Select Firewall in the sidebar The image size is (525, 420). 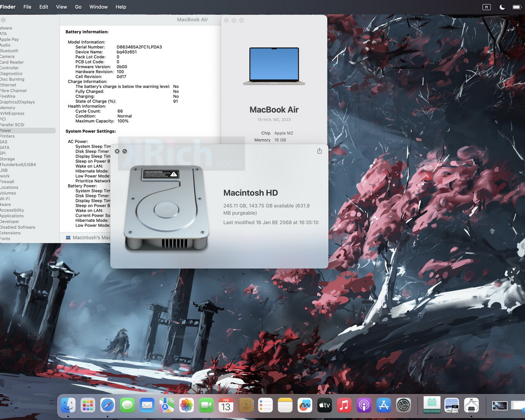point(7,182)
